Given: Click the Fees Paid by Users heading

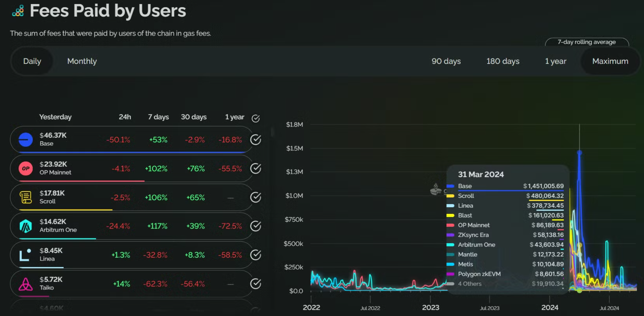Looking at the screenshot, I should (108, 11).
